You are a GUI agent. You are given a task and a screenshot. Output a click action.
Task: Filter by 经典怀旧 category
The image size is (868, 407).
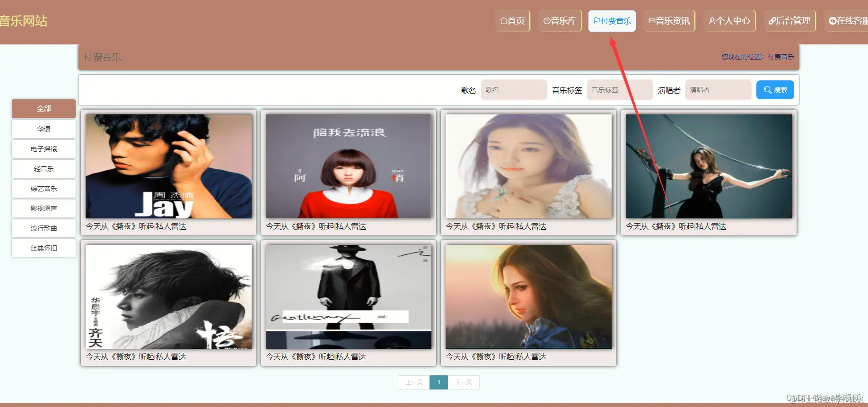(44, 248)
